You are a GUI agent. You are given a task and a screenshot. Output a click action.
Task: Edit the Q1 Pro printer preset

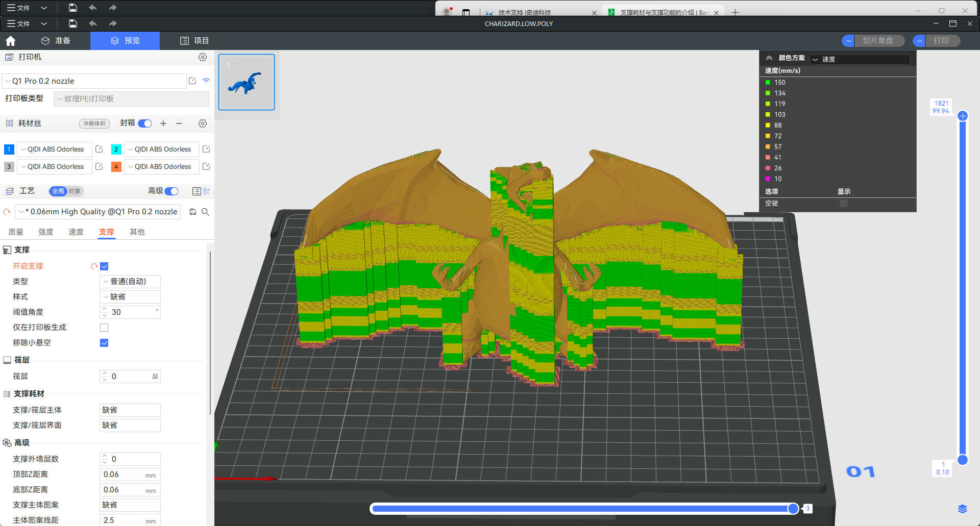pyautogui.click(x=192, y=81)
